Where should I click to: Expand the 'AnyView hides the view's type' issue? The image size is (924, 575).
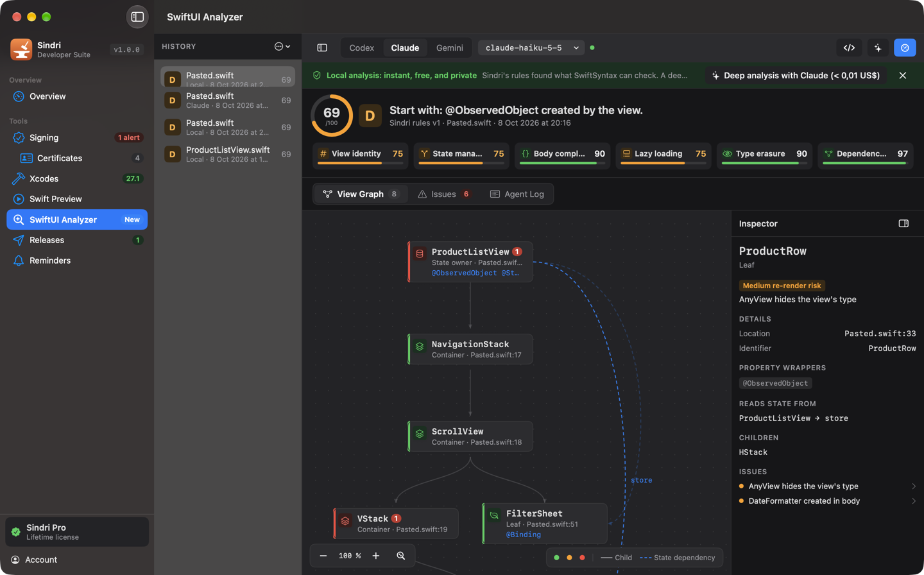coord(827,486)
